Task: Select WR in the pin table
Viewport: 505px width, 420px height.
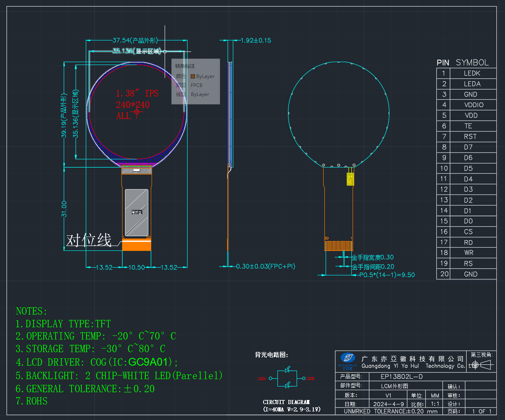Action: click(x=469, y=253)
